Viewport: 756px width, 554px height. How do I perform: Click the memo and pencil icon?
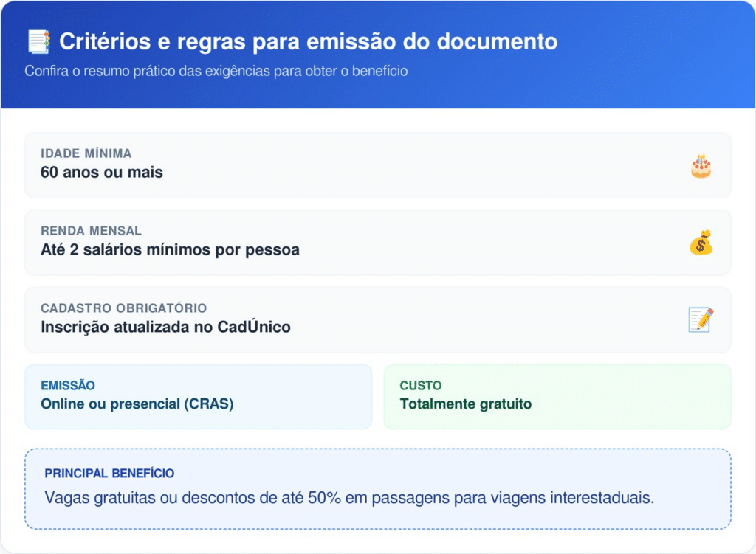pyautogui.click(x=701, y=319)
